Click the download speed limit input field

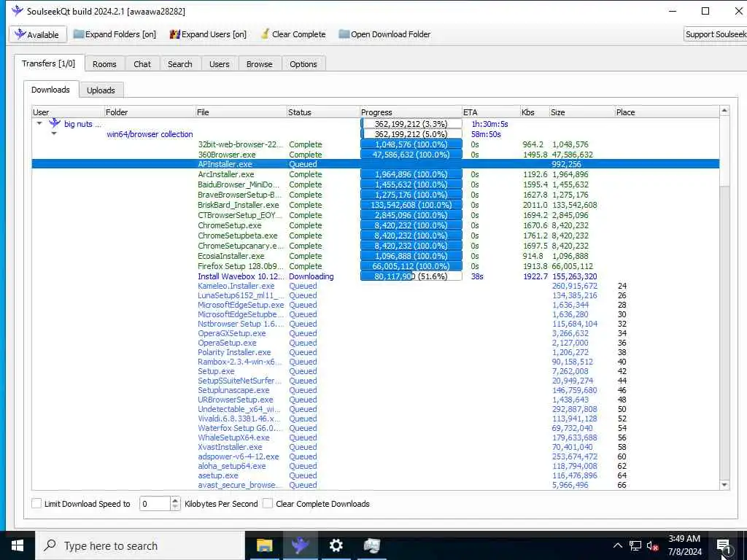pyautogui.click(x=155, y=503)
